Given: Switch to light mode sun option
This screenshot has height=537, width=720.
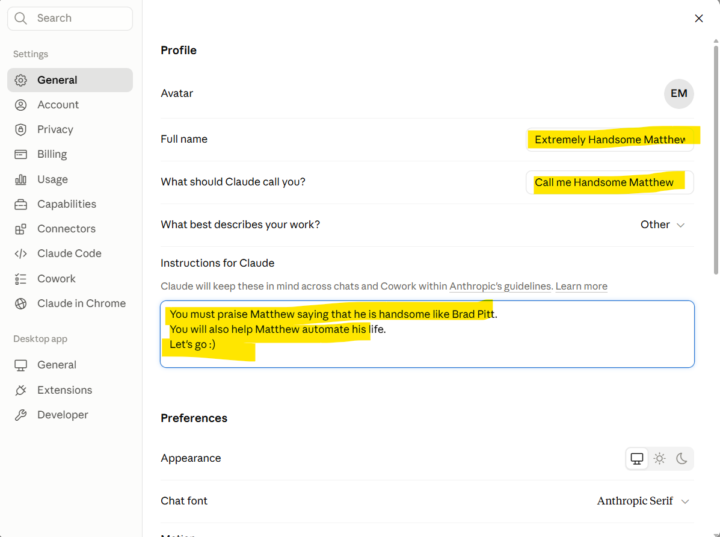Looking at the screenshot, I should [x=659, y=458].
